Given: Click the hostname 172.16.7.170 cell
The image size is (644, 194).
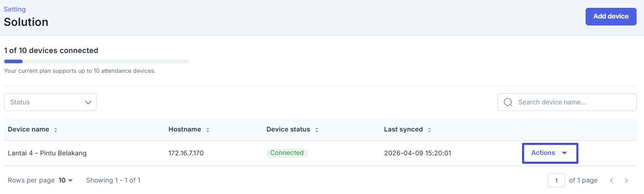Looking at the screenshot, I should pos(186,153).
